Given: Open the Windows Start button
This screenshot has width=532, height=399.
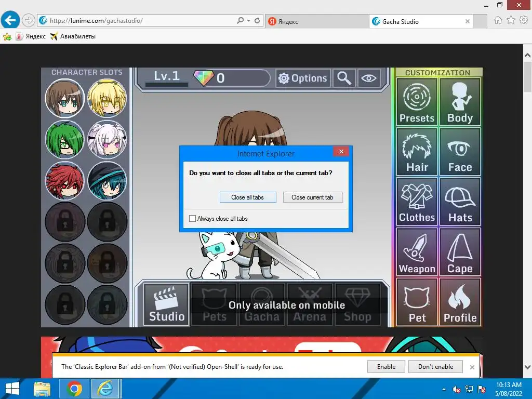Looking at the screenshot, I should [x=12, y=389].
